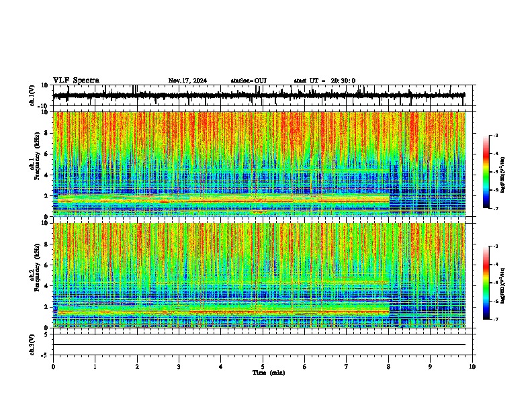Click the time axis tick label 10
This screenshot has height=411, width=532.
[472, 367]
